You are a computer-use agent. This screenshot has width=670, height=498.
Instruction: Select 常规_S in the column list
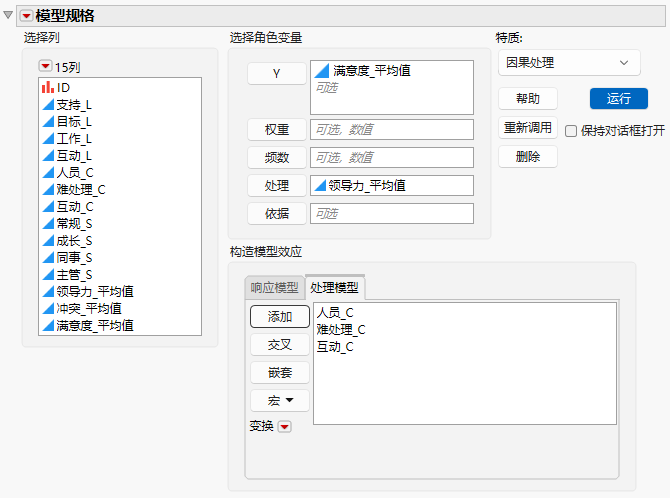coord(74,224)
